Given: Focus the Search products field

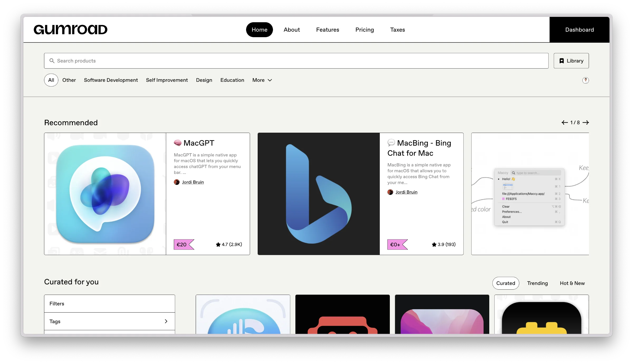Looking at the screenshot, I should coord(296,61).
